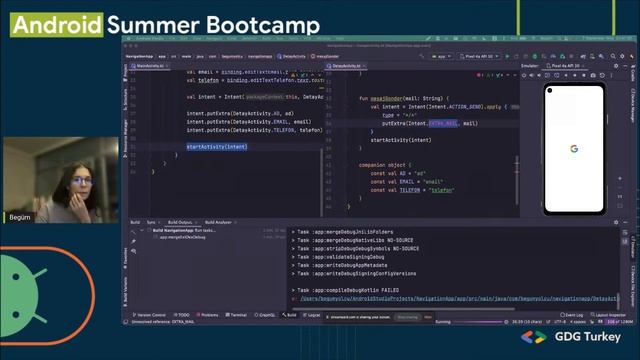Image resolution: width=640 pixels, height=360 pixels.
Task: Click horizontal scrollbar under build output
Action: click(x=404, y=309)
